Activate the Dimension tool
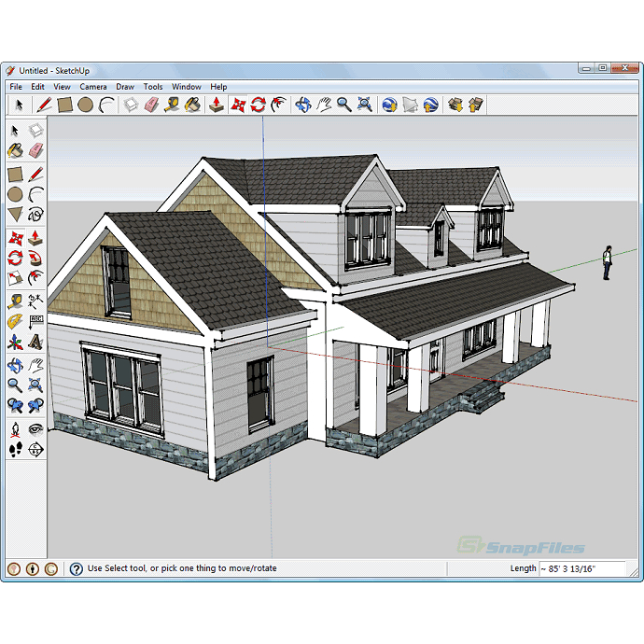The image size is (644, 644). [35, 301]
